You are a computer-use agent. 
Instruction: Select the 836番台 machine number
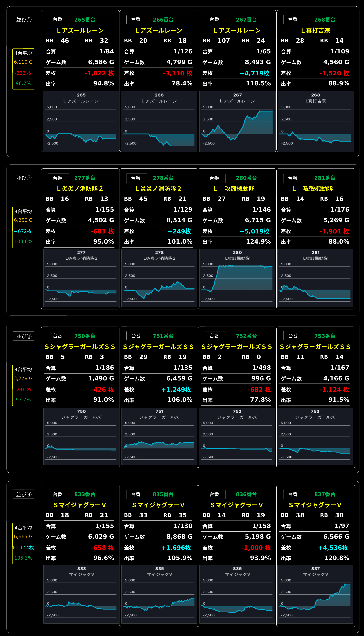point(246,494)
